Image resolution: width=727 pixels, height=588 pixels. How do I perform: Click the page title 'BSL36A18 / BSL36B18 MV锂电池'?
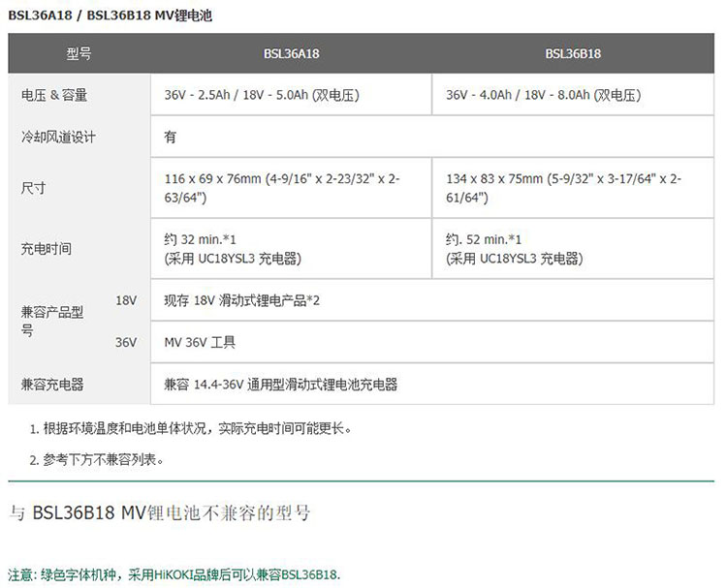click(x=110, y=15)
